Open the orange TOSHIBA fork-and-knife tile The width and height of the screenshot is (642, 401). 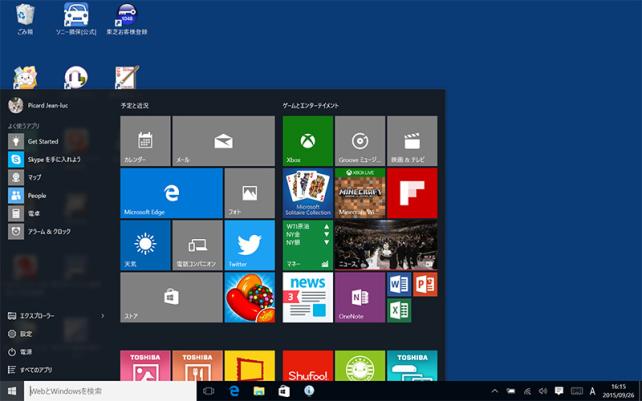(x=197, y=365)
